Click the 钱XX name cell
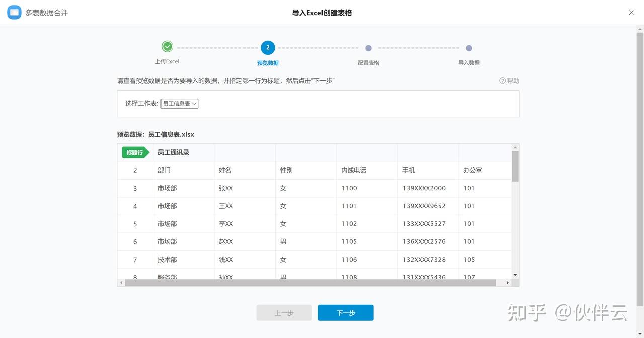644x338 pixels. click(245, 260)
